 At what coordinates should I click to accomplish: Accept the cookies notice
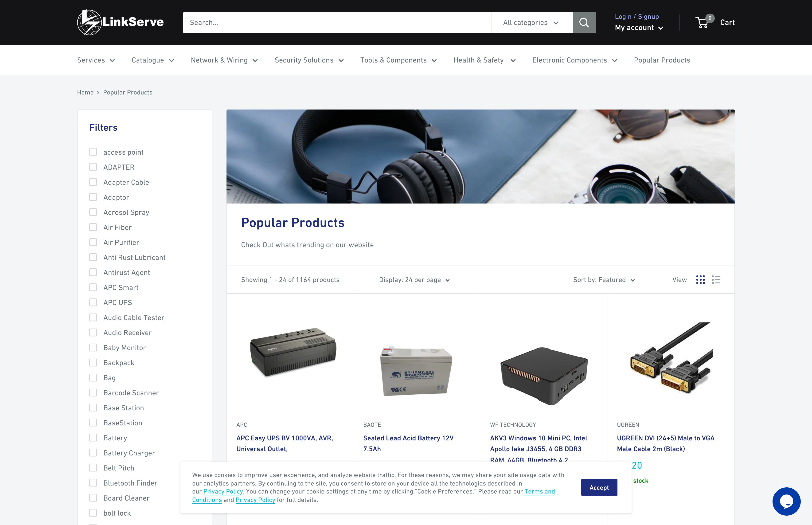pyautogui.click(x=599, y=487)
